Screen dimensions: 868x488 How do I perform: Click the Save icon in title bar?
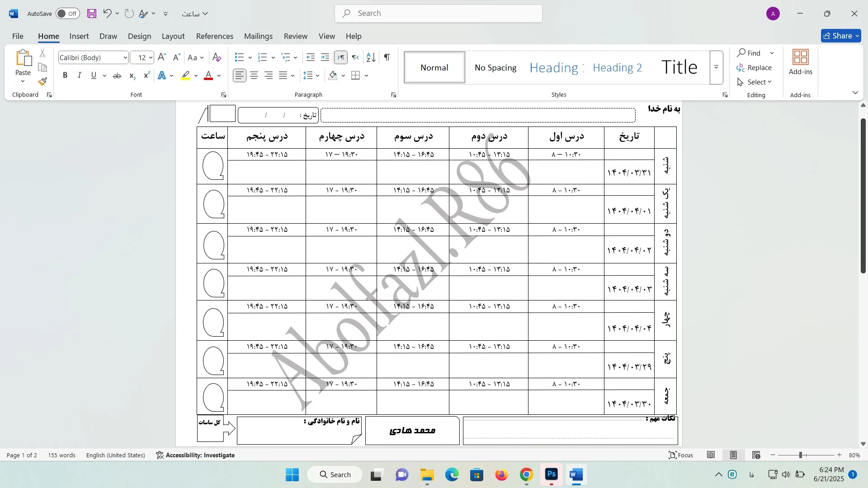[x=92, y=14]
